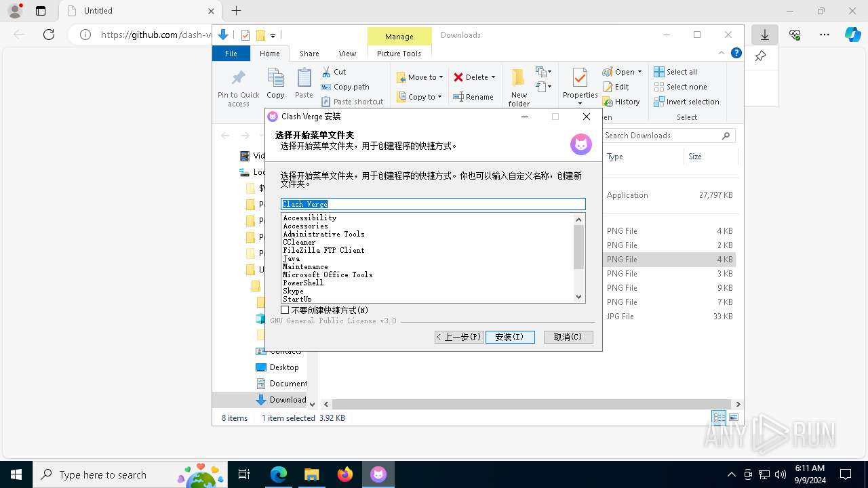
Task: Click Select all in ribbon
Action: [675, 72]
